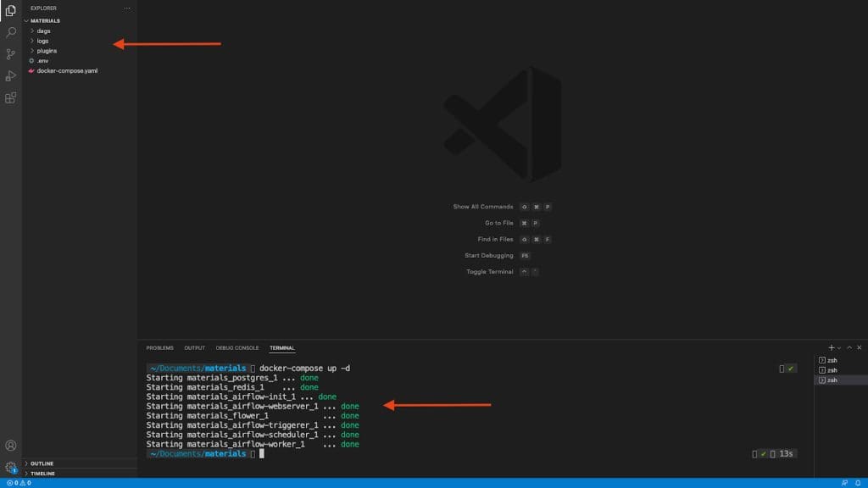The image size is (868, 488).
Task: Open the Extensions view icon
Action: (x=11, y=98)
